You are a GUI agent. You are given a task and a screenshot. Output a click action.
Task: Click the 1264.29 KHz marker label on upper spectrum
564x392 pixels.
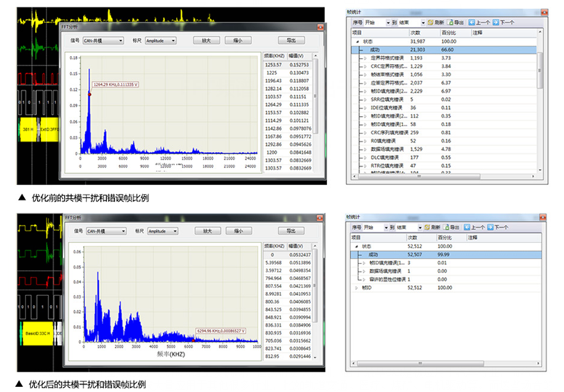(x=116, y=85)
